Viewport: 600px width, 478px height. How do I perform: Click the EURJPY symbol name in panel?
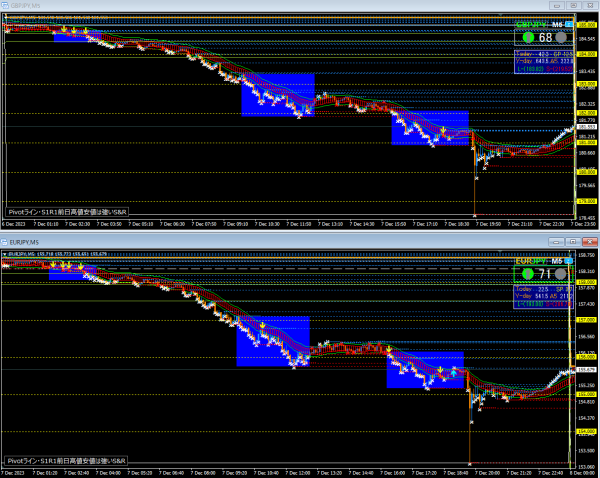[x=532, y=260]
